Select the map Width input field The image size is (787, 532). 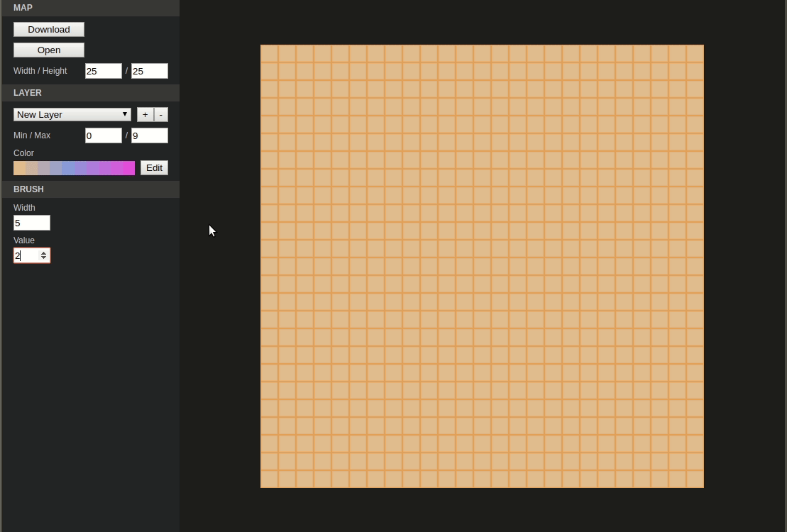[x=104, y=71]
